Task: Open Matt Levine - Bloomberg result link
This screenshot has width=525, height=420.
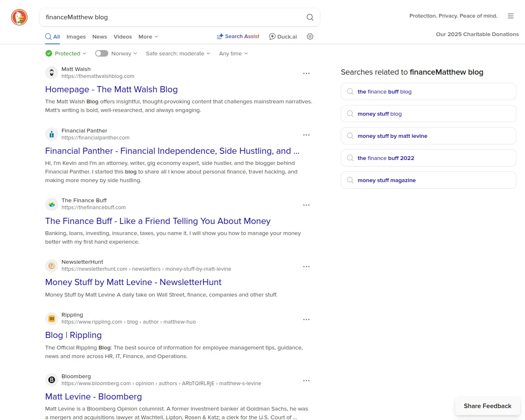Action: point(94,397)
